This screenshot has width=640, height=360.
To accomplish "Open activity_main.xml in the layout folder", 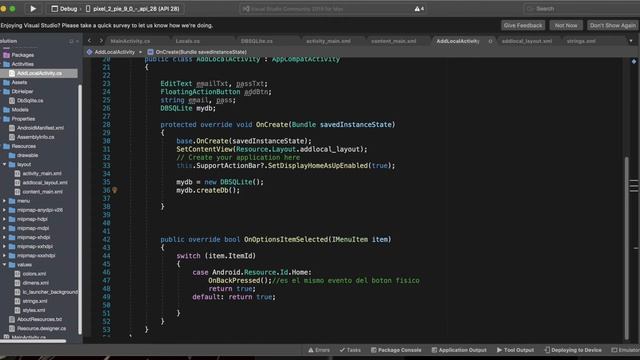I will tap(42, 173).
